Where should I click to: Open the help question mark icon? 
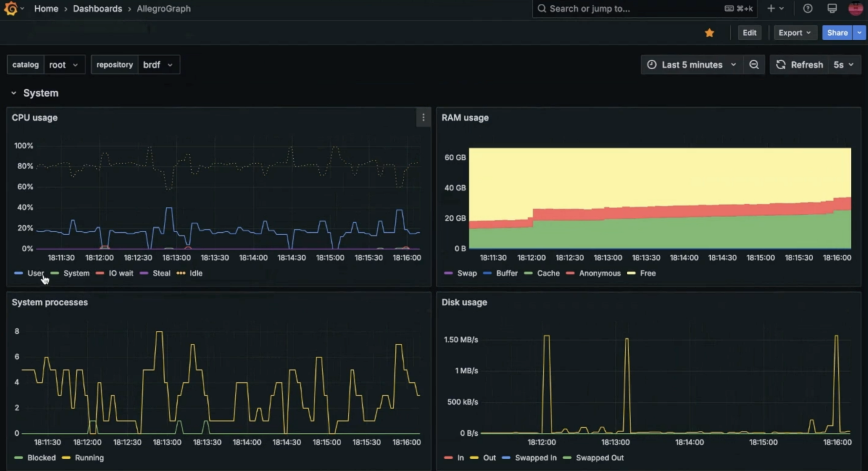tap(808, 8)
